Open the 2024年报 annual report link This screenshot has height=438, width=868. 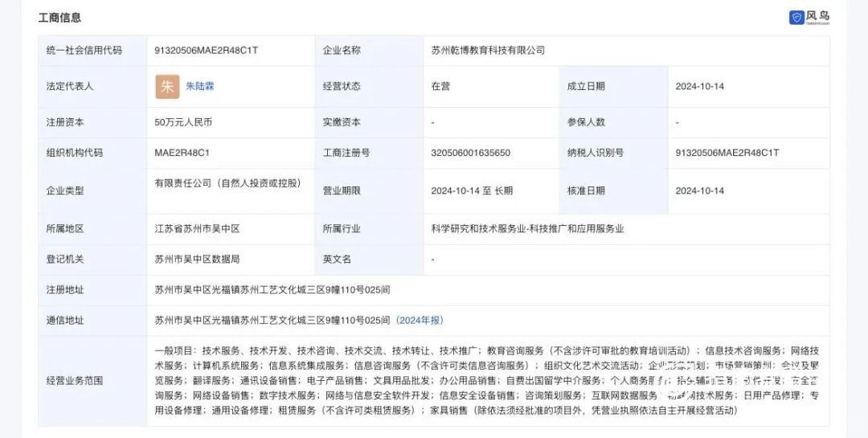pyautogui.click(x=420, y=320)
